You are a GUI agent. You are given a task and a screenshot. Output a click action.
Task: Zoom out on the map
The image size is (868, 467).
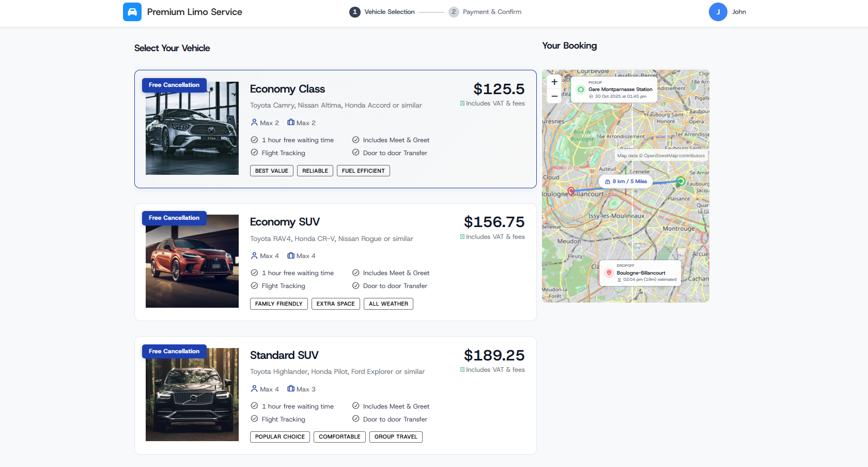554,96
